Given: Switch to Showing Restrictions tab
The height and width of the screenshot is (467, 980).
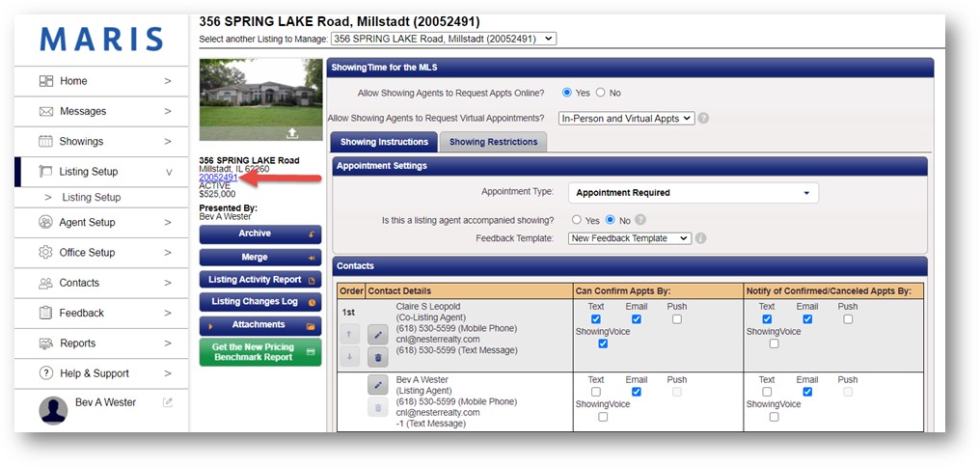Looking at the screenshot, I should click(x=493, y=142).
